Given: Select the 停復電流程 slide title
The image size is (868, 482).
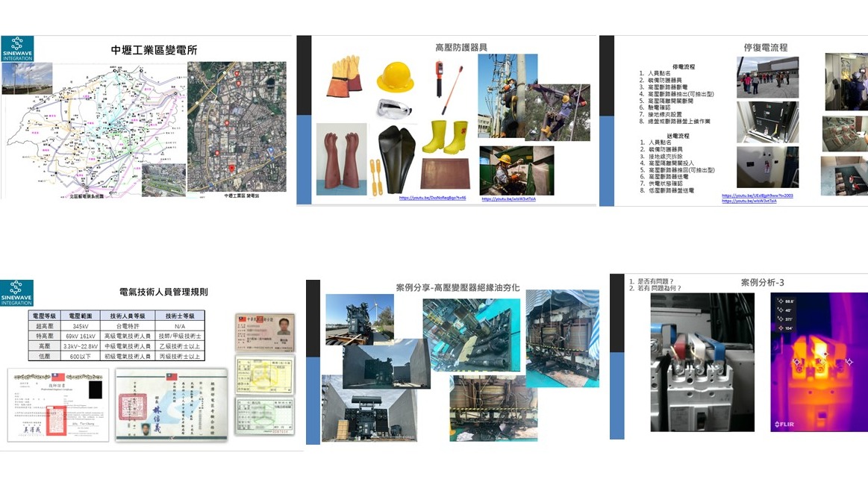Looking at the screenshot, I should [766, 48].
